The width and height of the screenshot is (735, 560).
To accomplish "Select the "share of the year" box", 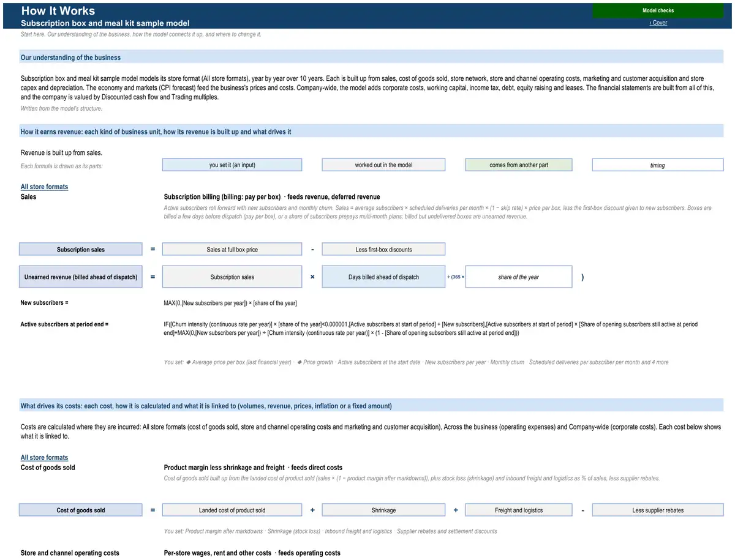I will pos(519,277).
